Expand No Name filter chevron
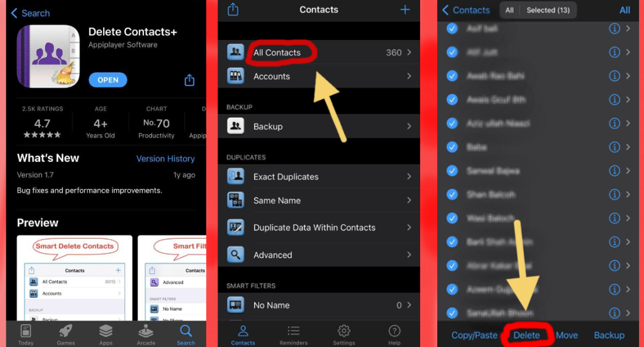This screenshot has width=644, height=347. tap(409, 305)
